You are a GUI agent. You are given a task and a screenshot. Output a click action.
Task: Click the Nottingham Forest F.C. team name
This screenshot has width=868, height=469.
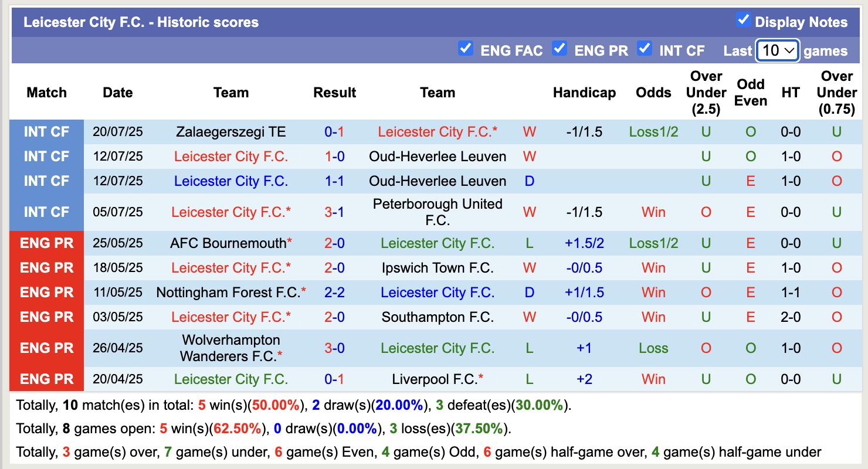tap(228, 293)
